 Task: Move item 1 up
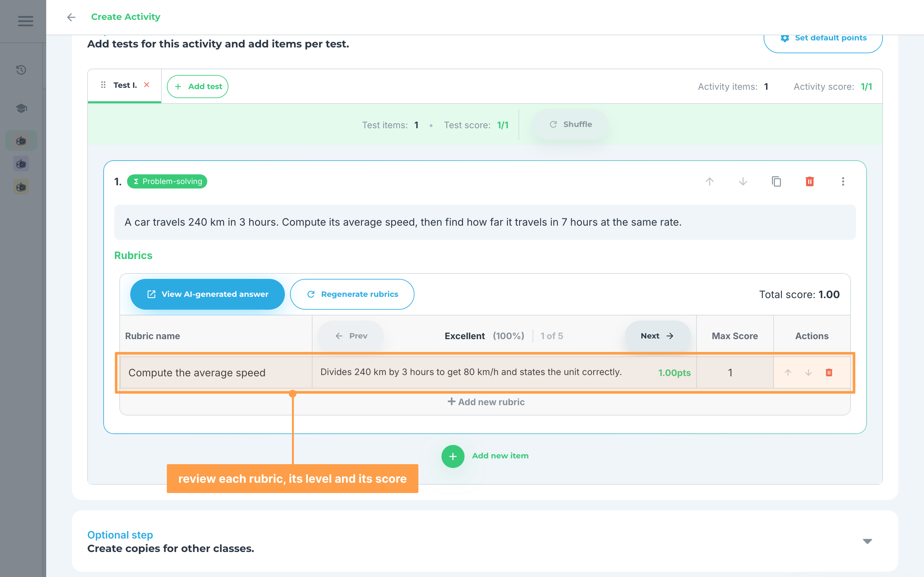(x=709, y=181)
